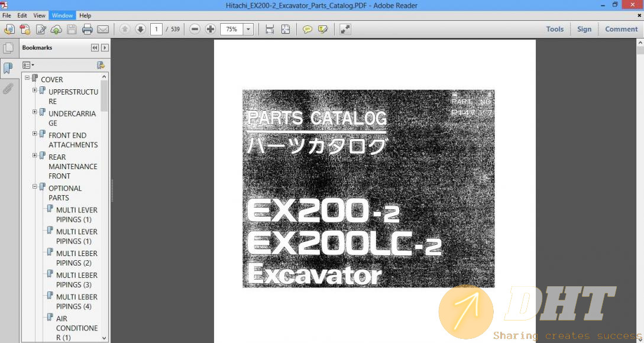Collapse the COVER bookmark node
The width and height of the screenshot is (644, 343).
[27, 77]
